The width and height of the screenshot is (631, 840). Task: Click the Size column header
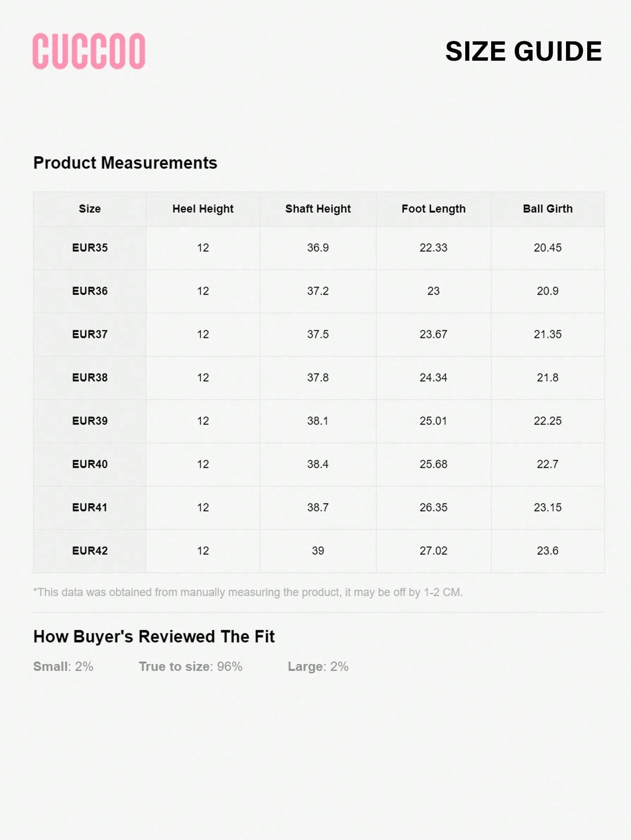click(89, 209)
